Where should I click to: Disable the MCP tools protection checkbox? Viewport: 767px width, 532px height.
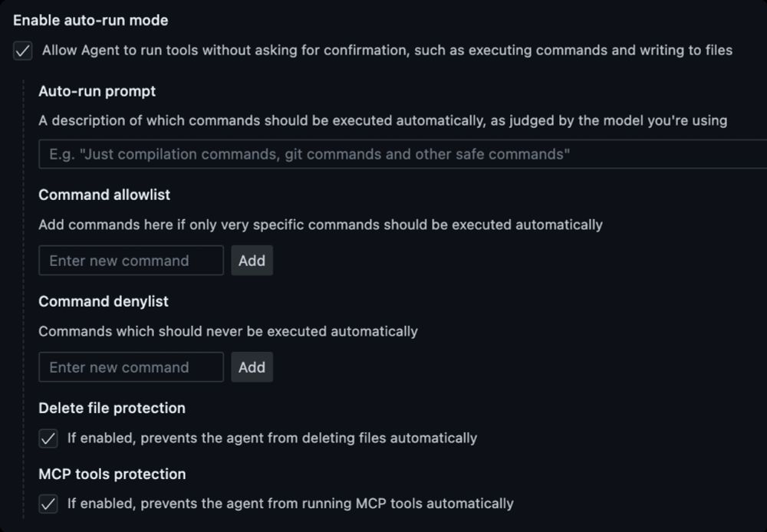[x=48, y=504]
